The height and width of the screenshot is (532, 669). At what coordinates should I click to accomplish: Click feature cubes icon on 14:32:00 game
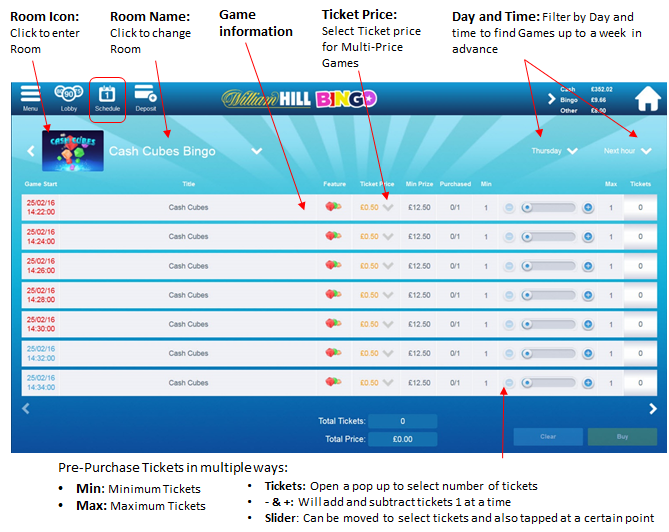tap(333, 352)
